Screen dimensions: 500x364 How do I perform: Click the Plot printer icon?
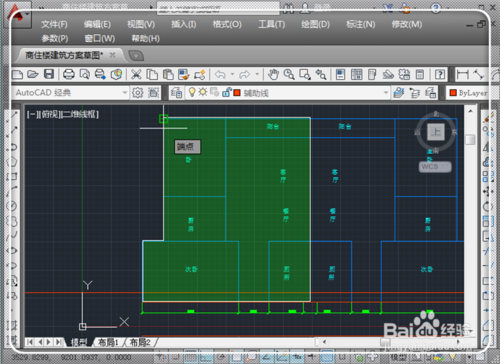(x=69, y=74)
